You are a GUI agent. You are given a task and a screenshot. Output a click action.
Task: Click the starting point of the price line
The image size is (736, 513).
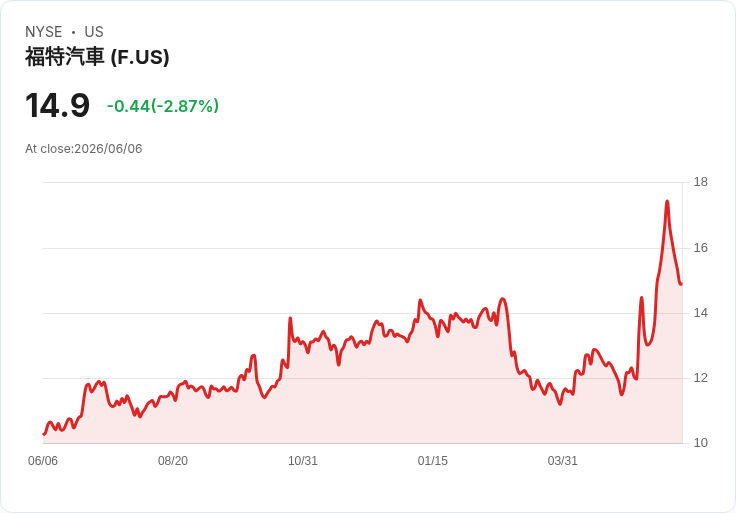[x=44, y=434]
